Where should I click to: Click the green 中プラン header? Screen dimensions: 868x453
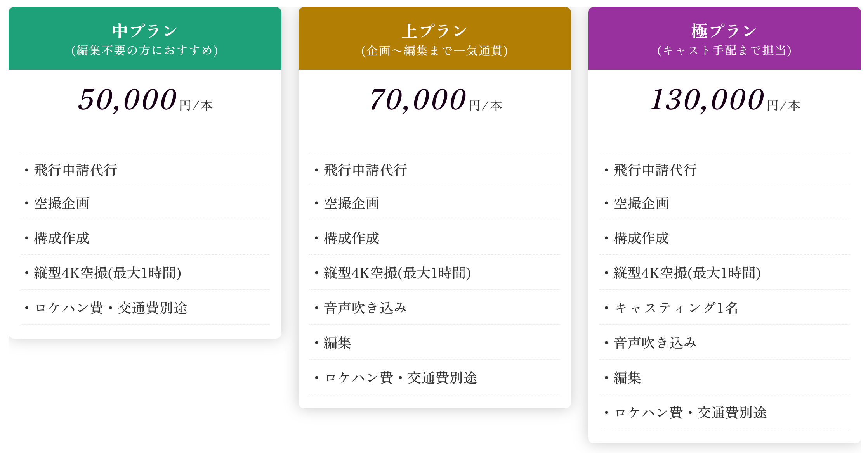(x=145, y=31)
